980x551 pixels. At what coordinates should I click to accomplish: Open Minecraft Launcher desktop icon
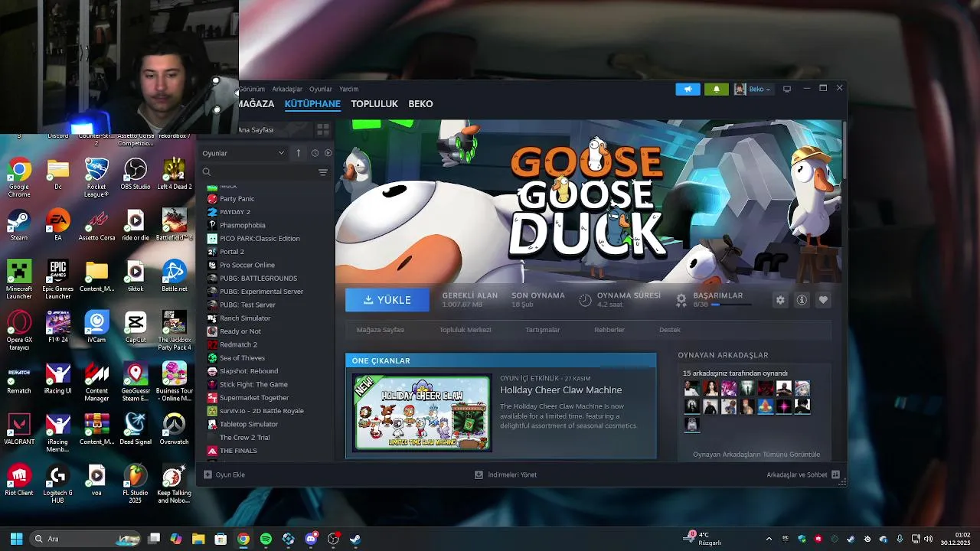click(19, 279)
